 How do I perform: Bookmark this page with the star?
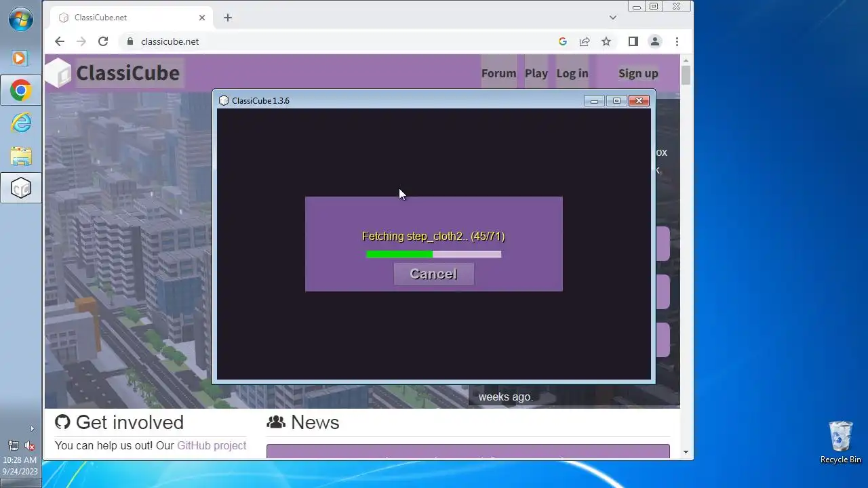click(x=606, y=41)
